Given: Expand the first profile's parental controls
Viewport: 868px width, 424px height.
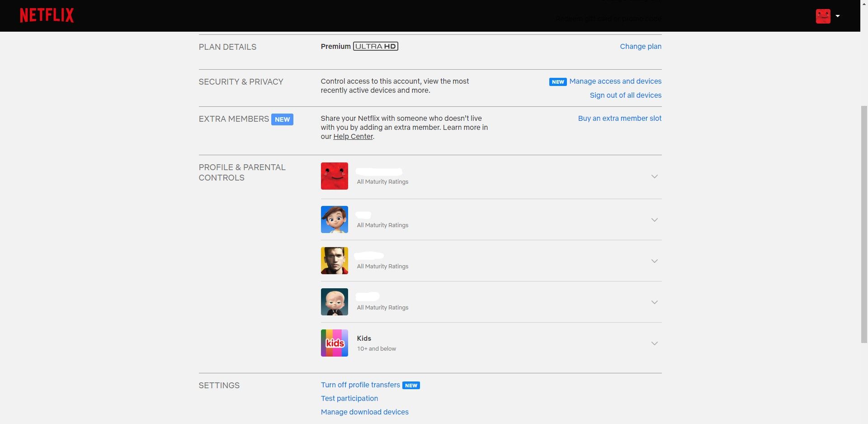Looking at the screenshot, I should pos(655,176).
